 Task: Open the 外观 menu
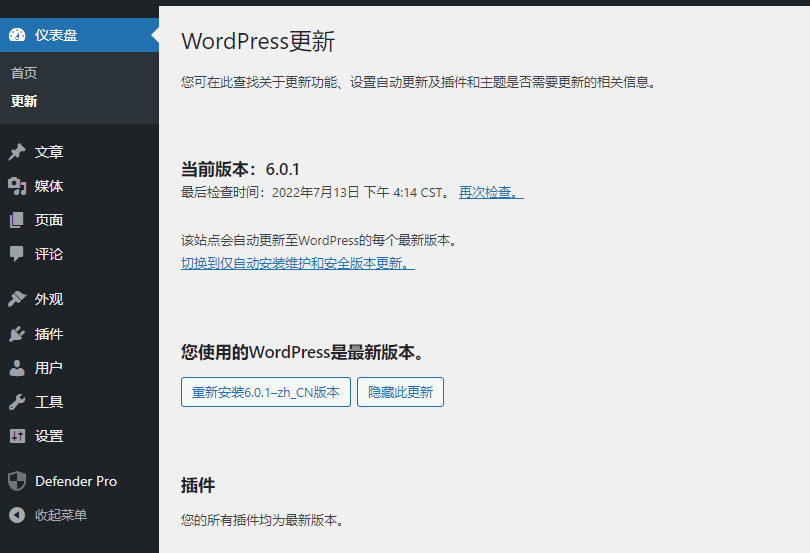(80, 299)
